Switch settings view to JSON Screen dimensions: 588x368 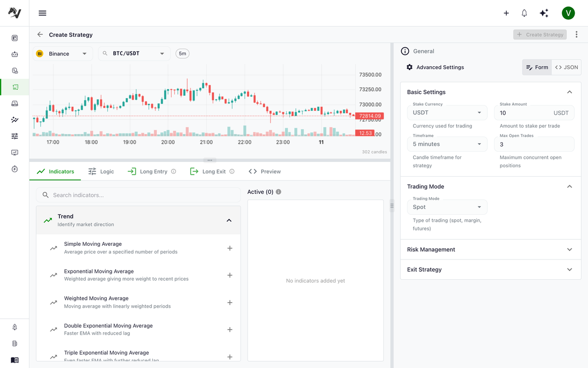point(566,67)
